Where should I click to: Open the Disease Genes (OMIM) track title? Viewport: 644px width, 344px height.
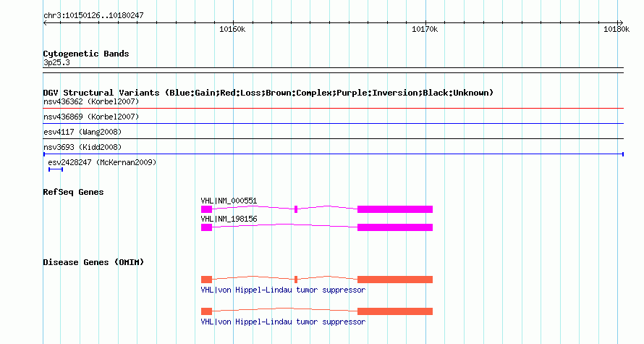point(93,262)
